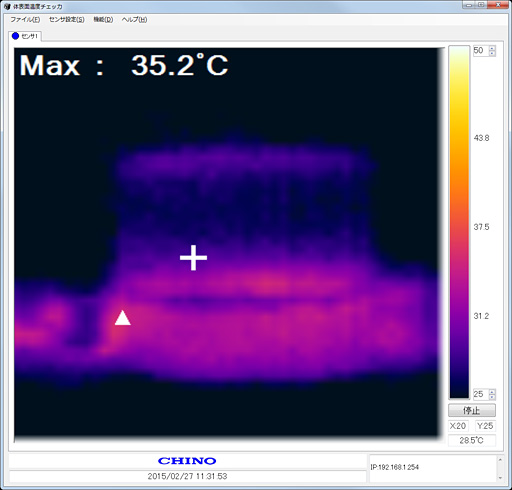Decrease the upper scale value 50

coord(492,53)
